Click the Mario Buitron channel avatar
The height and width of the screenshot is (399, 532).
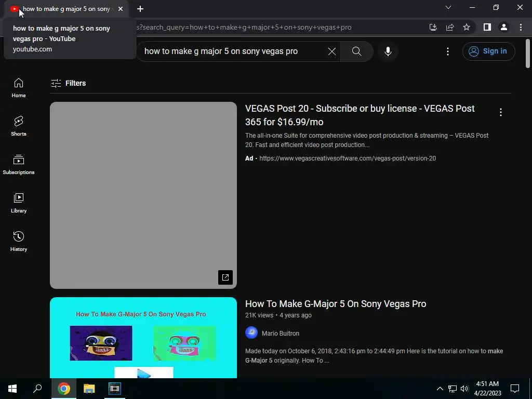(x=251, y=333)
